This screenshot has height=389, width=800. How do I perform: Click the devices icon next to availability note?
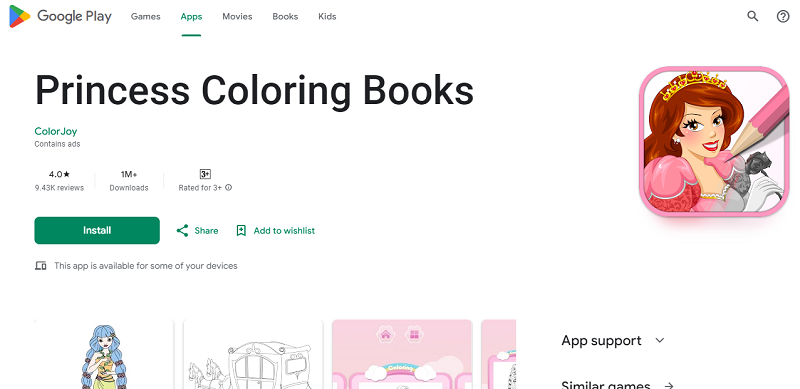tap(41, 266)
